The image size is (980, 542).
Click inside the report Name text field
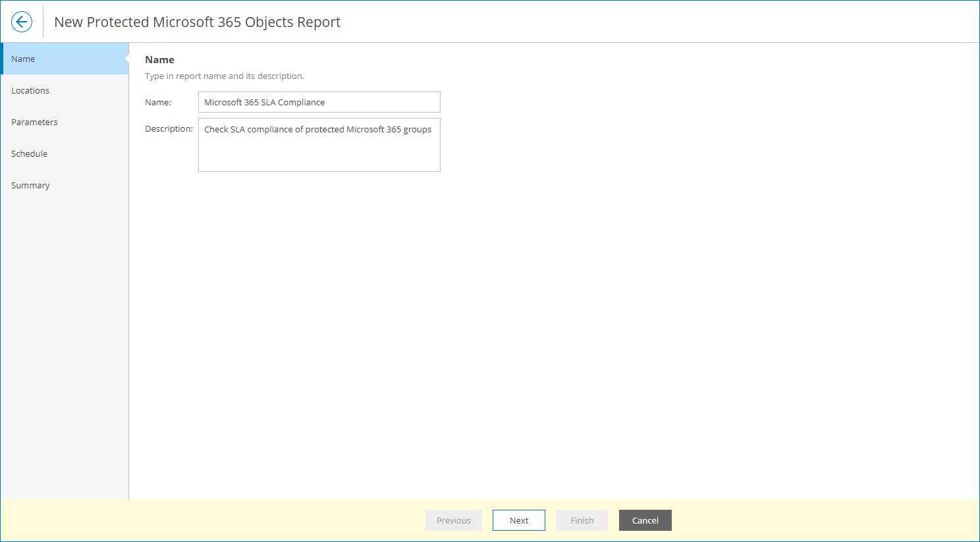319,102
